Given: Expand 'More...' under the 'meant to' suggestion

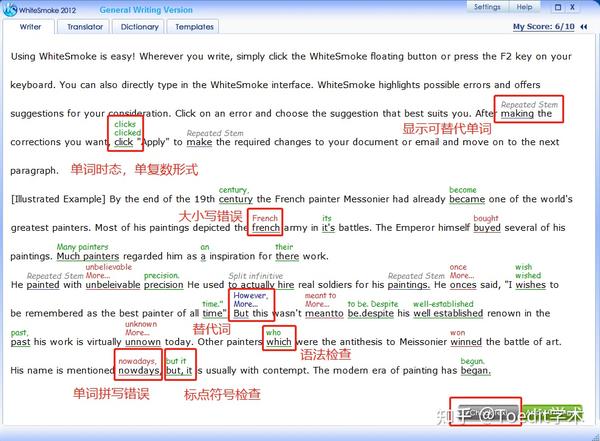Looking at the screenshot, I should pyautogui.click(x=317, y=304).
